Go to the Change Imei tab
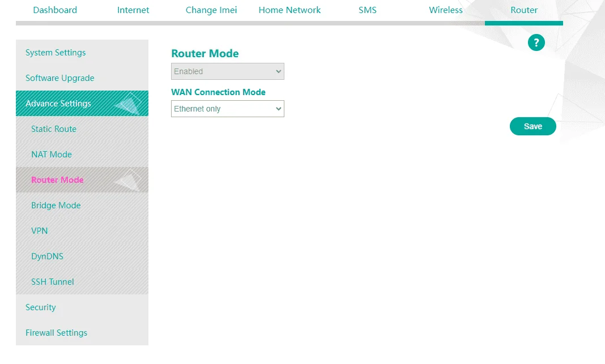Viewport: 605px width, 364px height. point(211,10)
